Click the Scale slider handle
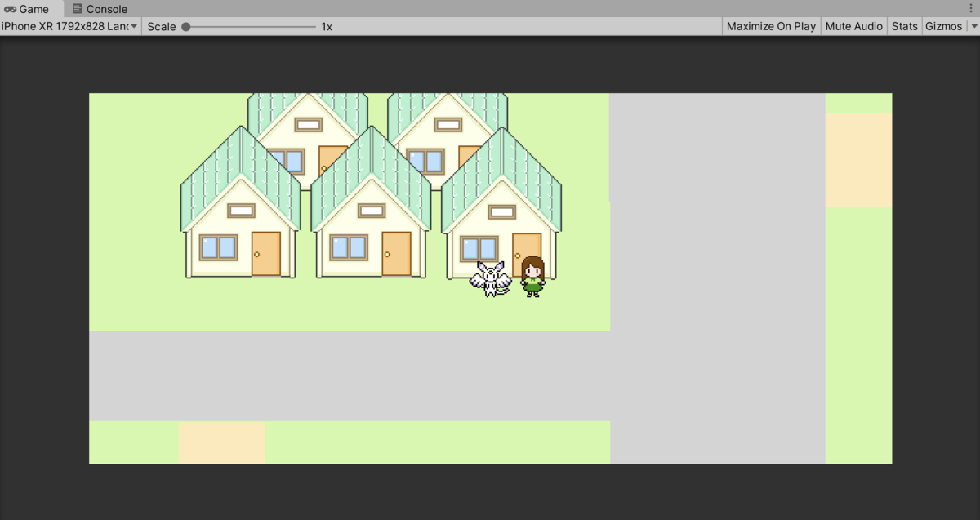Viewport: 980px width, 520px height. 186,26
